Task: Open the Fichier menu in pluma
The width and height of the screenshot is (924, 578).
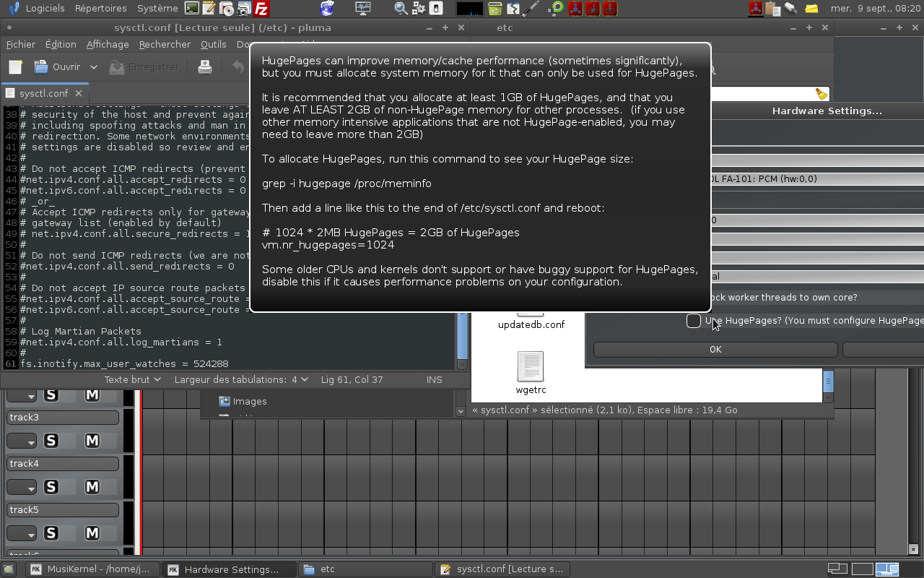Action: (21, 44)
